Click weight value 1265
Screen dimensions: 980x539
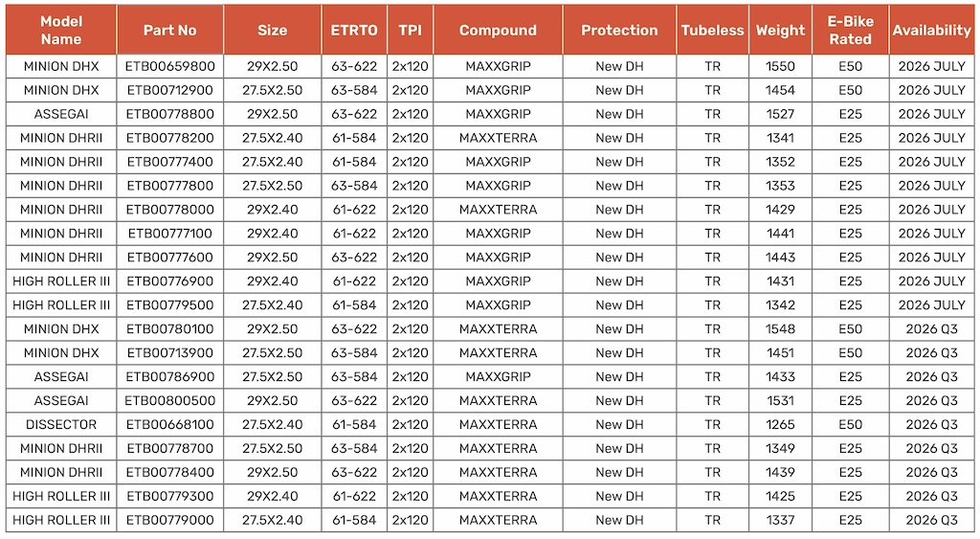pyautogui.click(x=780, y=424)
